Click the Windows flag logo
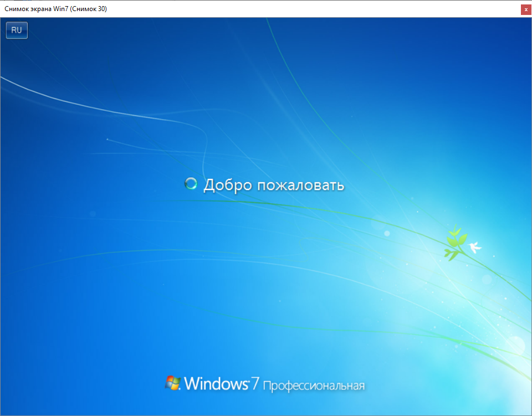 click(x=173, y=383)
